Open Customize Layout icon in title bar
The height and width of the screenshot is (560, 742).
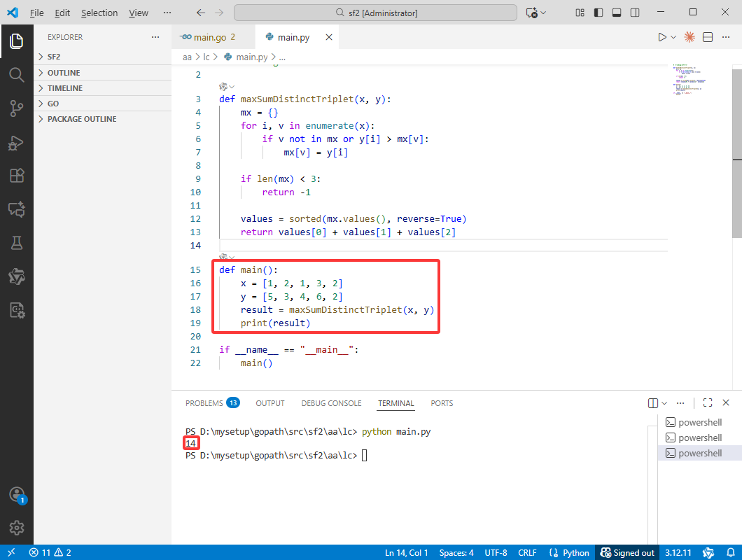[580, 13]
